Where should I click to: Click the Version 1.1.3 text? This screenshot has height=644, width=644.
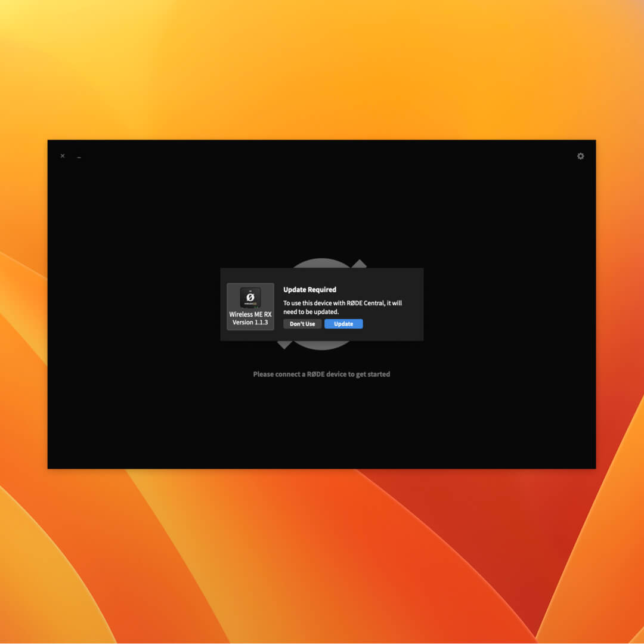pyautogui.click(x=250, y=323)
